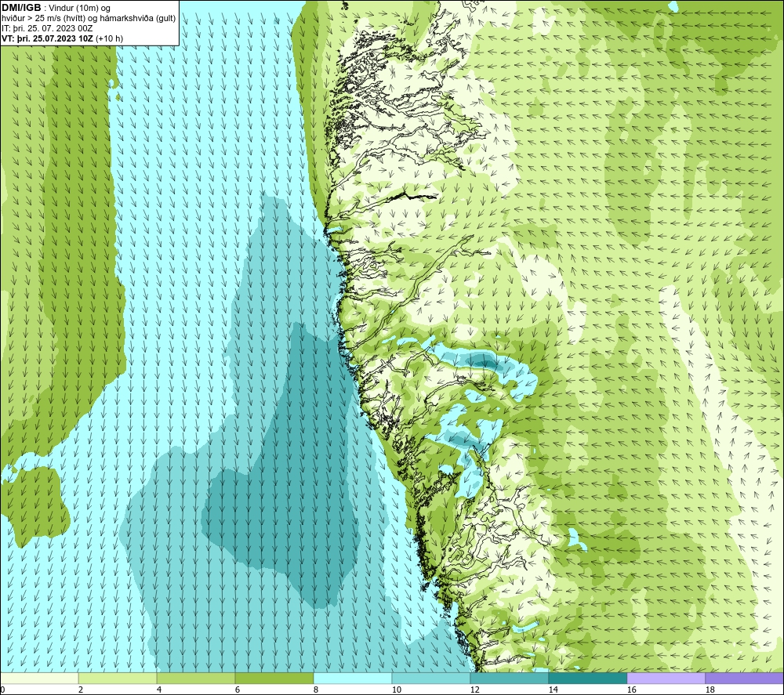This screenshot has height=695, width=784.
Task: Click the 8–10 m/s light cyan legend swatch
Action: click(x=353, y=678)
